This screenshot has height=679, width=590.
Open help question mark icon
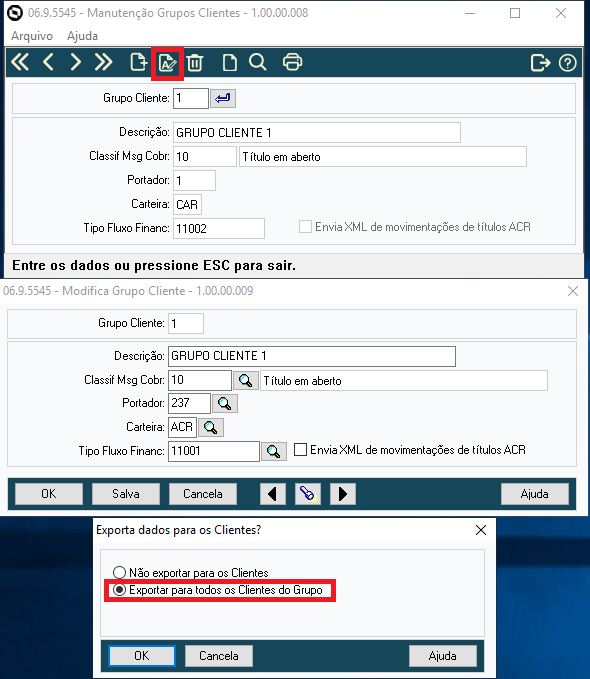click(x=567, y=63)
